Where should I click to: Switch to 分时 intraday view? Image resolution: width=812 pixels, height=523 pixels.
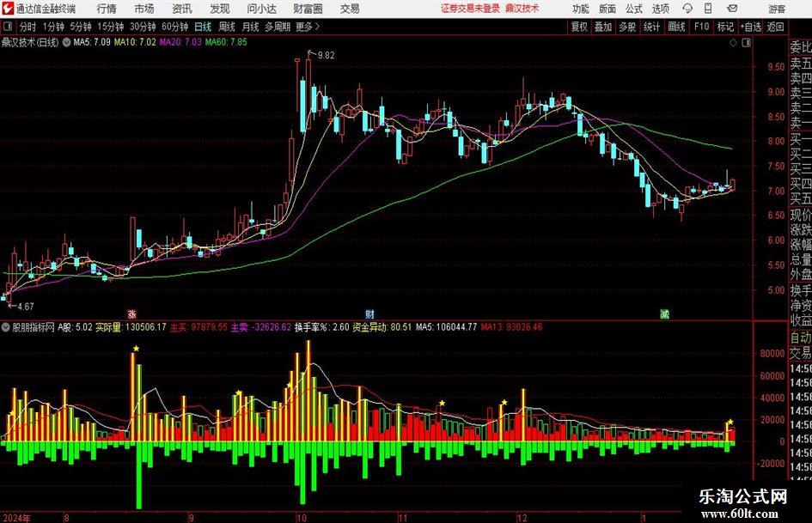(x=28, y=27)
